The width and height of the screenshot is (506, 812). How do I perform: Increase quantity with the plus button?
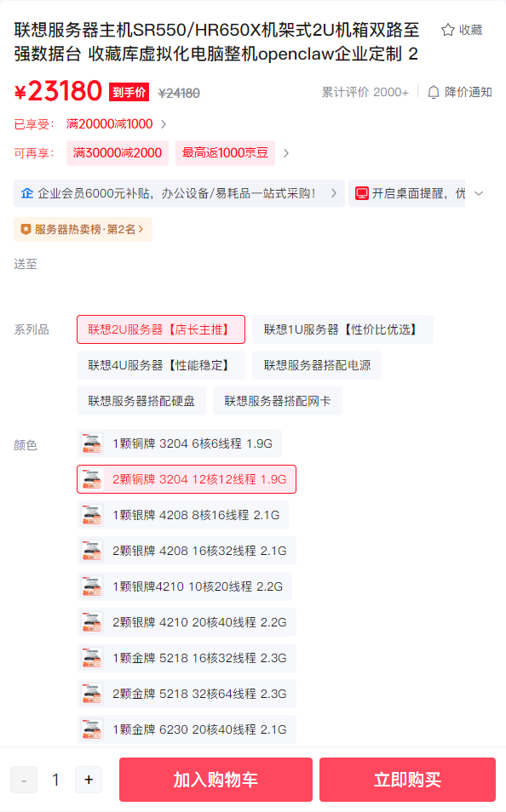(x=89, y=780)
